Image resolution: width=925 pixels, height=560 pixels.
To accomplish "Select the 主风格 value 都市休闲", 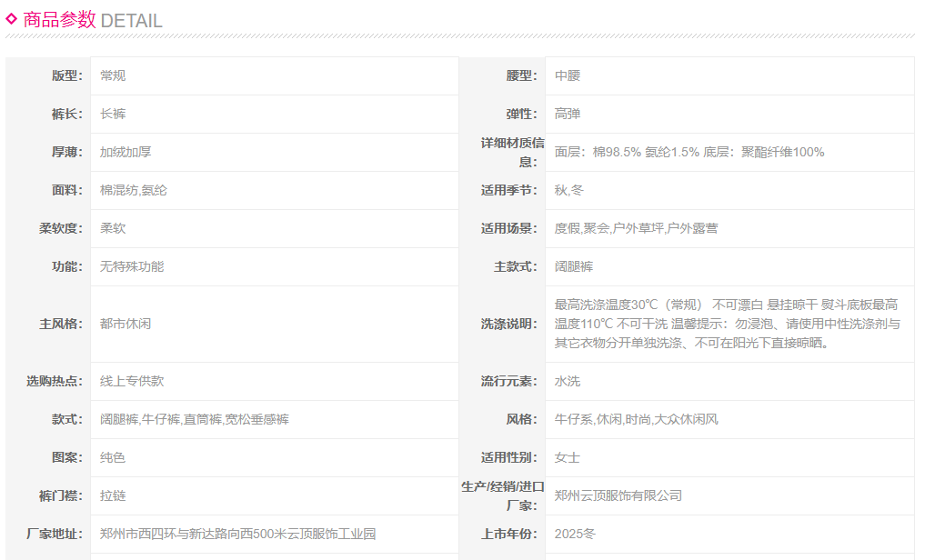I will pos(126,324).
